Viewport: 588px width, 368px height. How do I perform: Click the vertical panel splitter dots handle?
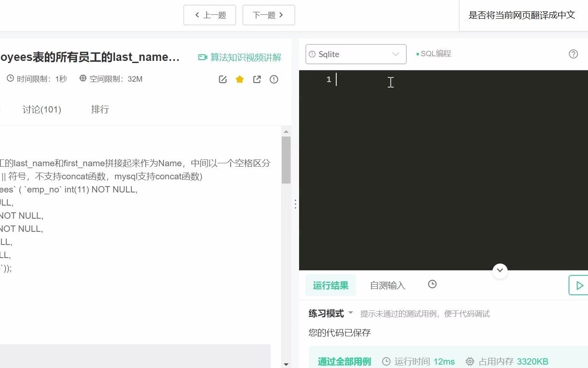tap(295, 204)
